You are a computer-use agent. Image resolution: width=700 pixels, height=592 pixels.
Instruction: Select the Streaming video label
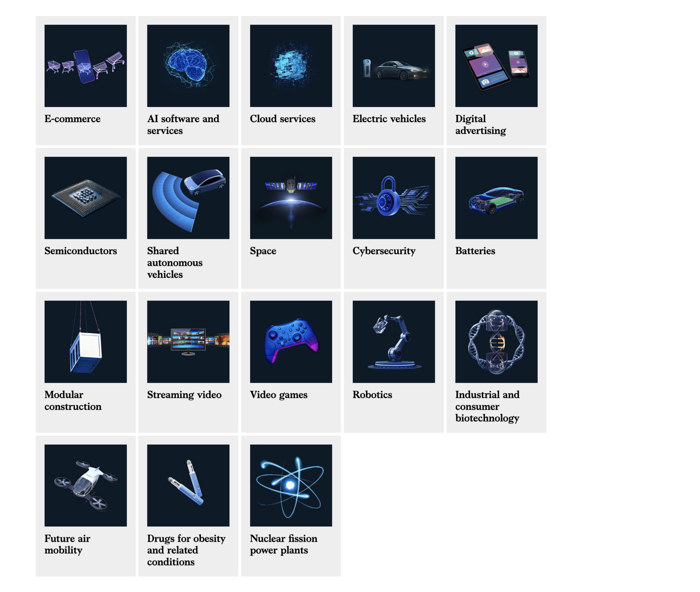[x=184, y=395]
